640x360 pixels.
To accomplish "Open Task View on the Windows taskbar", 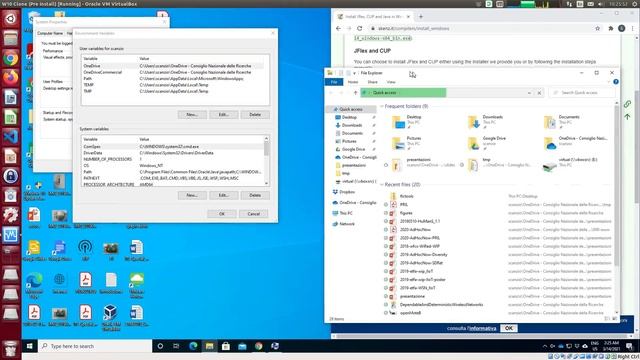I will 176,346.
